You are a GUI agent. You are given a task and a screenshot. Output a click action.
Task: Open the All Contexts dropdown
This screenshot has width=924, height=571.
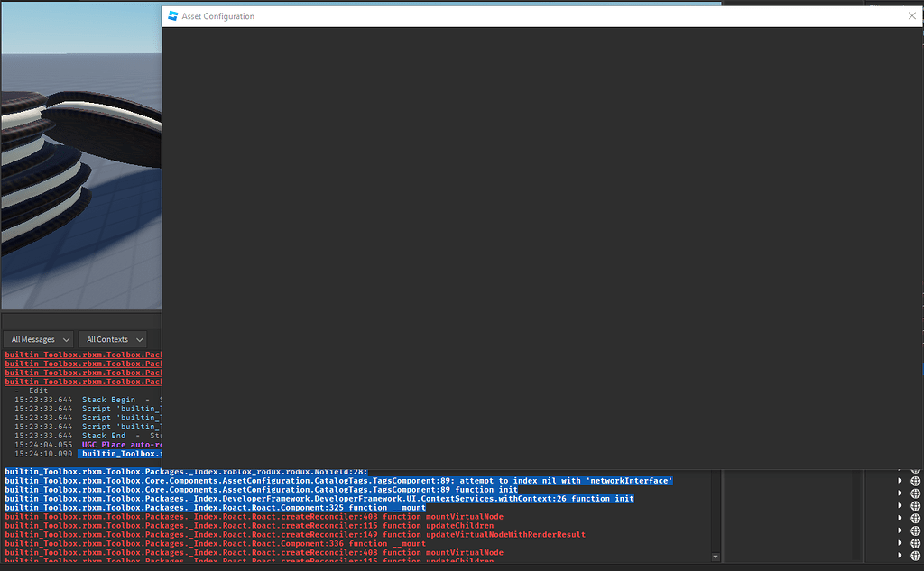coord(112,338)
